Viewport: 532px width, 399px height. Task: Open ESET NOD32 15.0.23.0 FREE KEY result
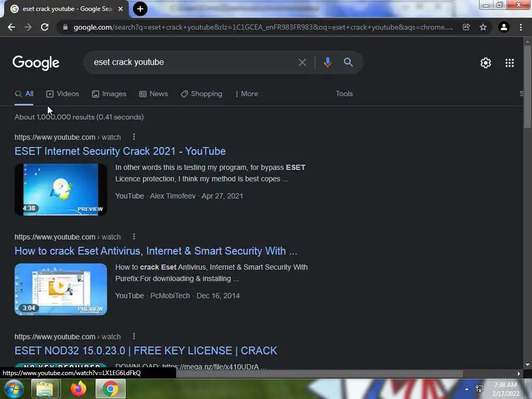pos(146,351)
